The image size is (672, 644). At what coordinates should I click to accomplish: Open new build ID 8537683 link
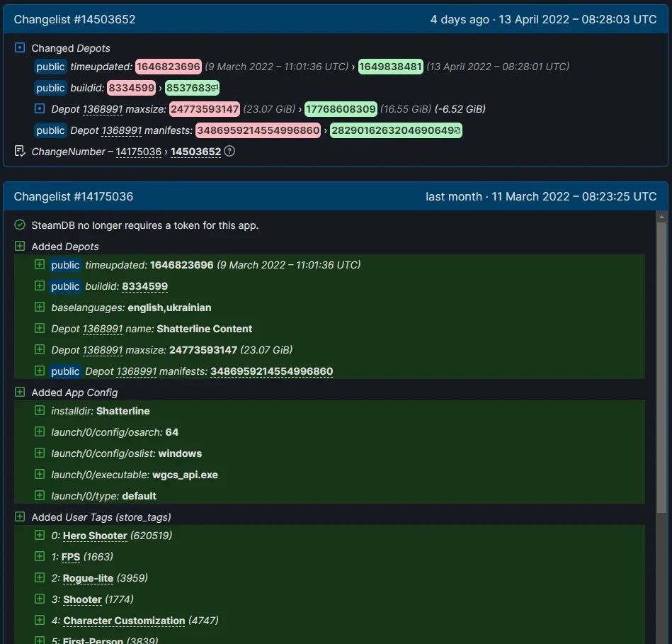coord(188,88)
